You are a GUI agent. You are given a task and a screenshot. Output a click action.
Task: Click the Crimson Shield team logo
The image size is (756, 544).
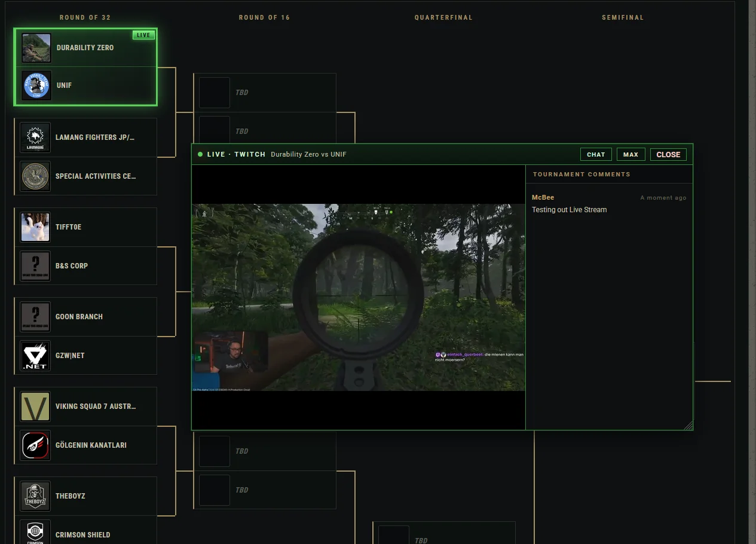pos(35,533)
